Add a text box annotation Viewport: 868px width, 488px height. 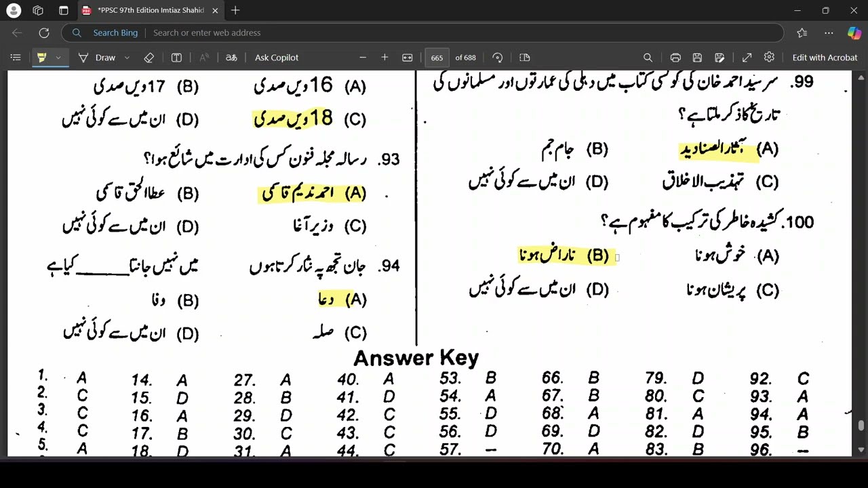point(176,58)
